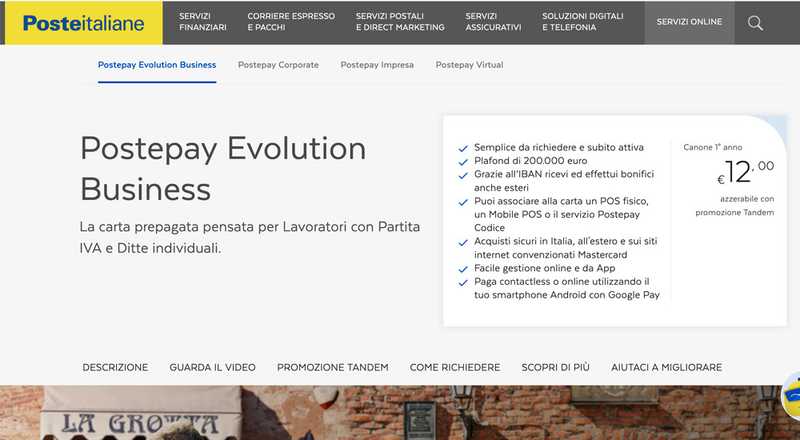Click the €12,00 price
The width and height of the screenshot is (800, 440).
[745, 172]
